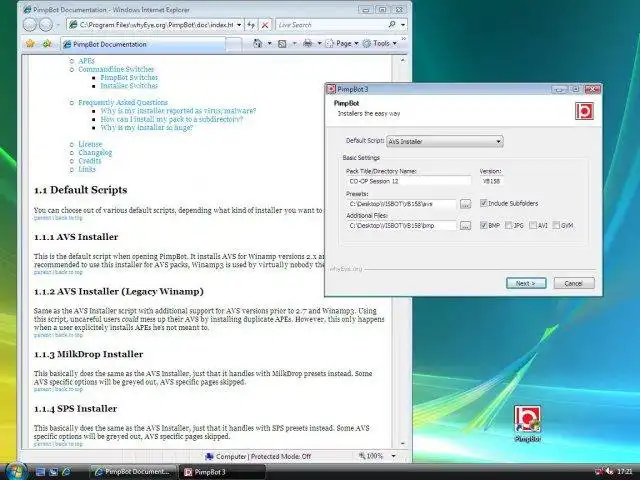640x480 pixels.
Task: Open the Home button dropdown arrow
Action: point(269,43)
